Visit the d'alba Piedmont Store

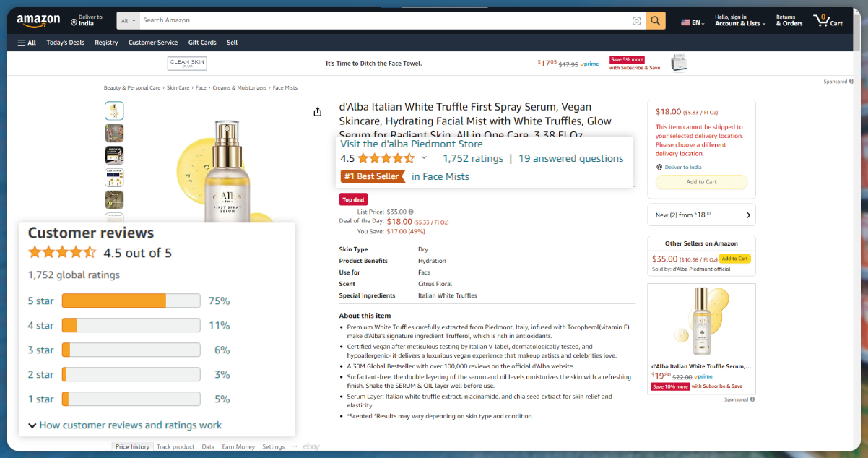pos(412,144)
